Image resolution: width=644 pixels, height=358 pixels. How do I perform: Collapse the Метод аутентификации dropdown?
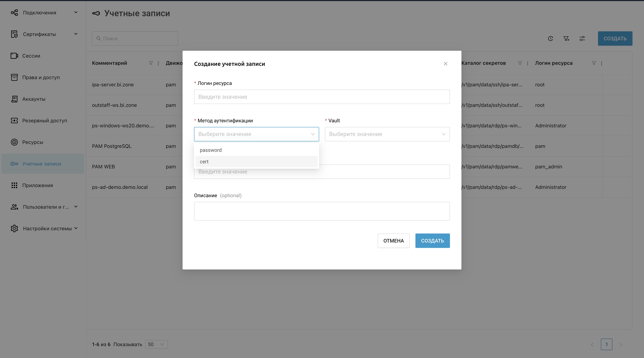[313, 134]
